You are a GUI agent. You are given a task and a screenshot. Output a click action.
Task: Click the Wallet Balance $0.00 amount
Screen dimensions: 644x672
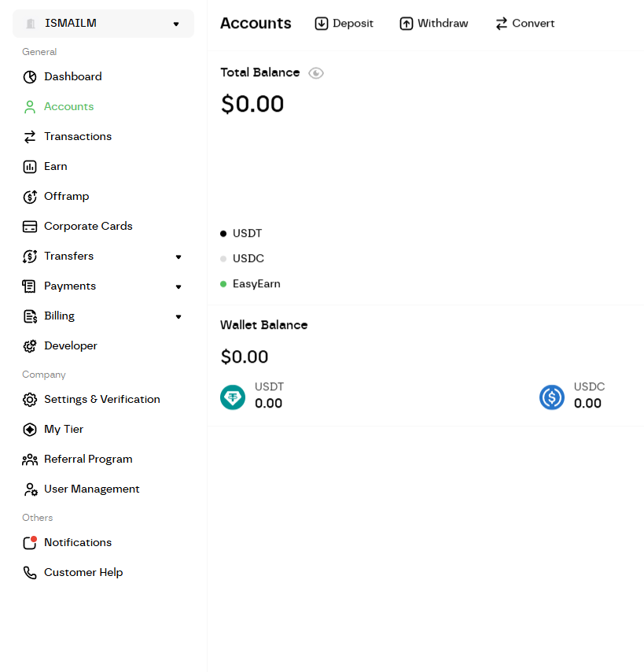(x=245, y=357)
